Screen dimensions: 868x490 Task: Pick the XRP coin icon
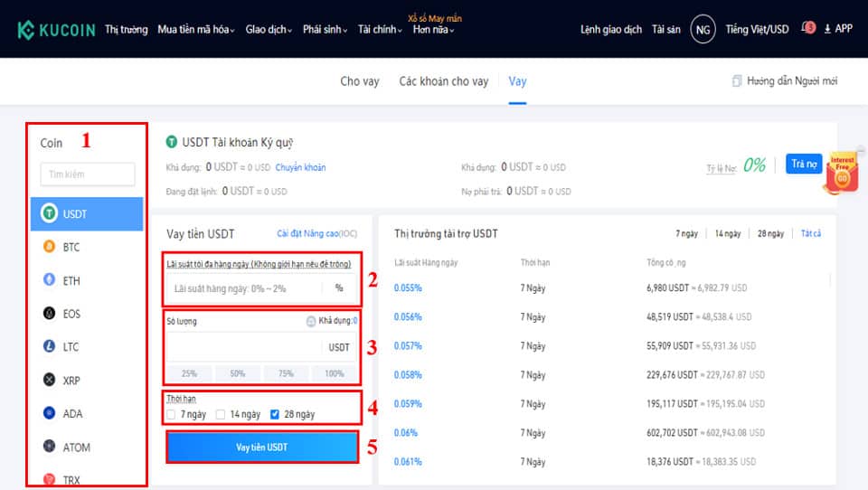click(50, 381)
